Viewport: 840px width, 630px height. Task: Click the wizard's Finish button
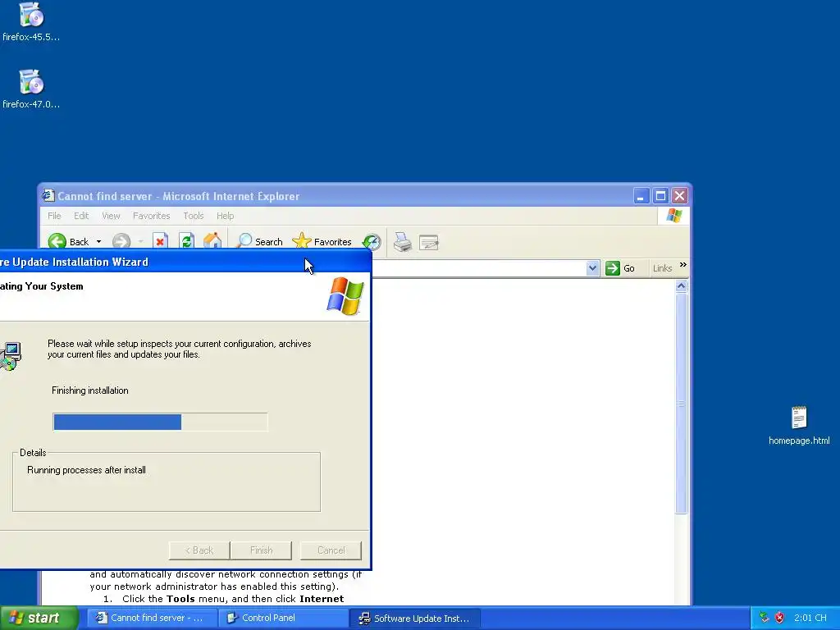[x=262, y=550]
